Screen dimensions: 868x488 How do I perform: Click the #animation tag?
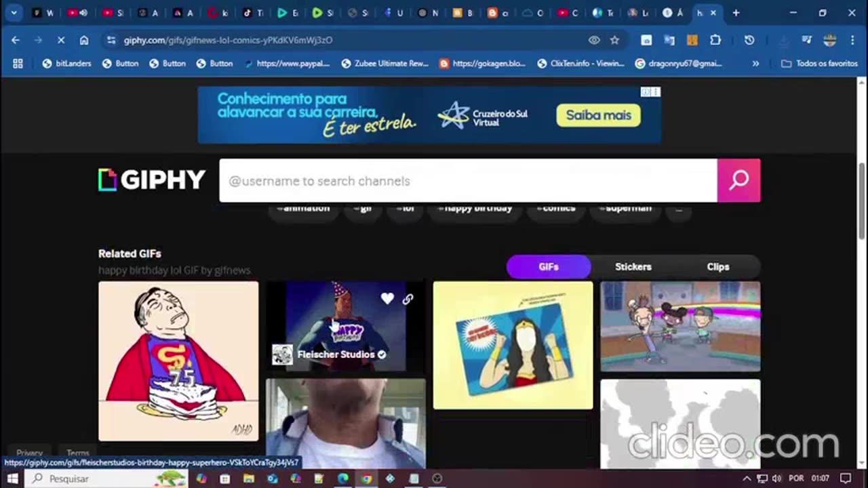[x=302, y=209]
